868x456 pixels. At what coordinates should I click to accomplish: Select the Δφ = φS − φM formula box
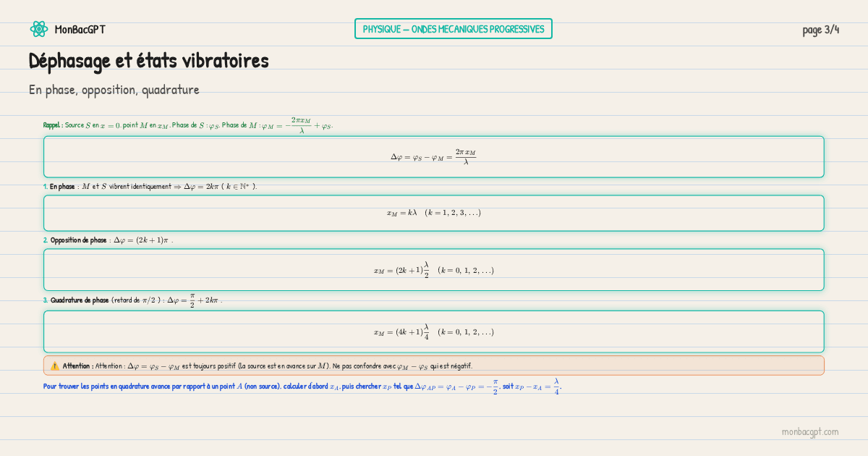(433, 156)
